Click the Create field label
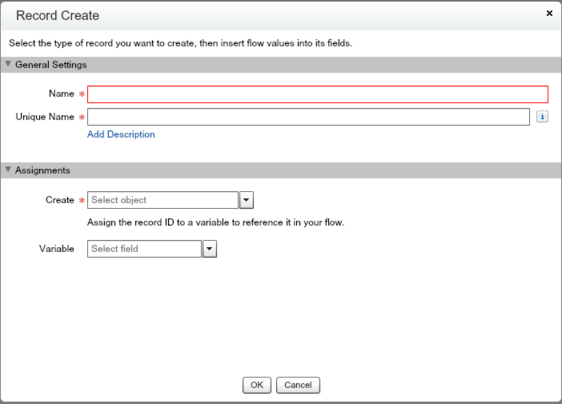This screenshot has height=404, width=562. 59,200
